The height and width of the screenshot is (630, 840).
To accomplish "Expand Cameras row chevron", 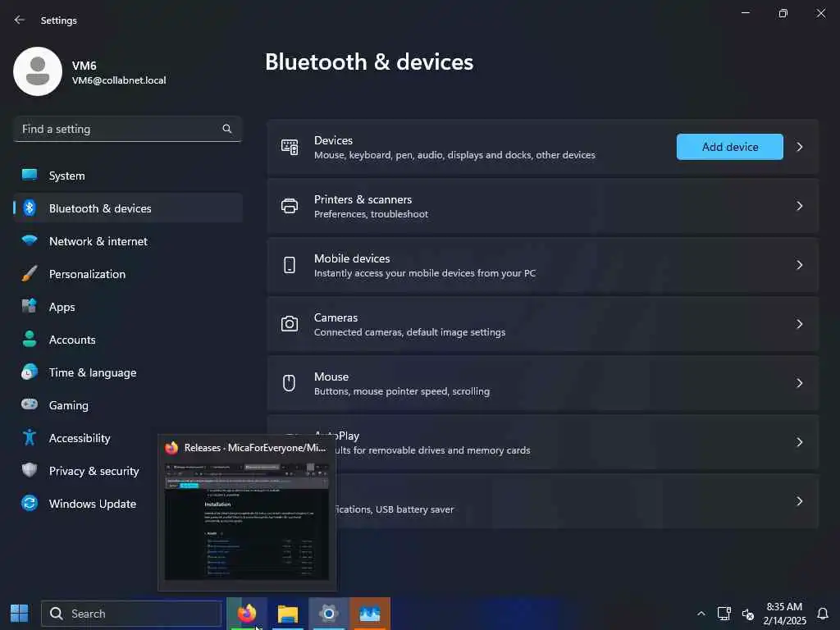I will pos(799,324).
